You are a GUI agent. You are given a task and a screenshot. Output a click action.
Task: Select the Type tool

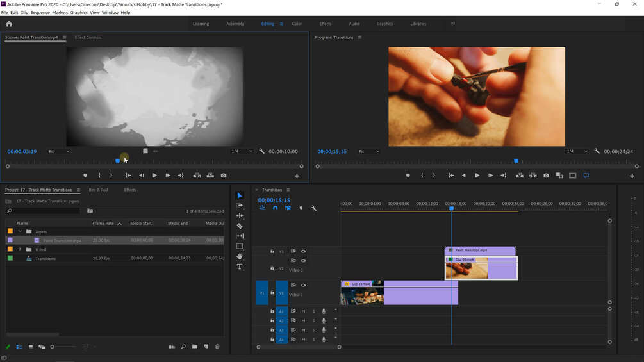240,267
